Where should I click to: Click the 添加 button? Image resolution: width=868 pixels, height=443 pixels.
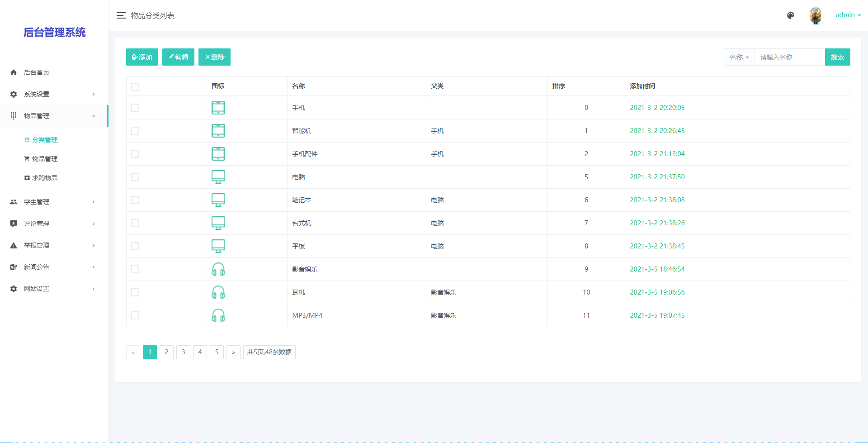(142, 57)
